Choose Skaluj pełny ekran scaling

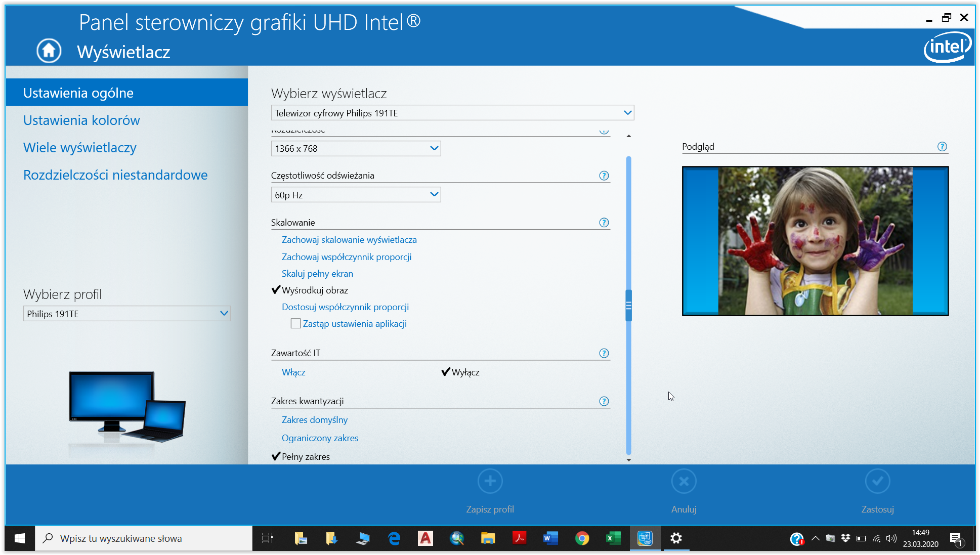(317, 274)
